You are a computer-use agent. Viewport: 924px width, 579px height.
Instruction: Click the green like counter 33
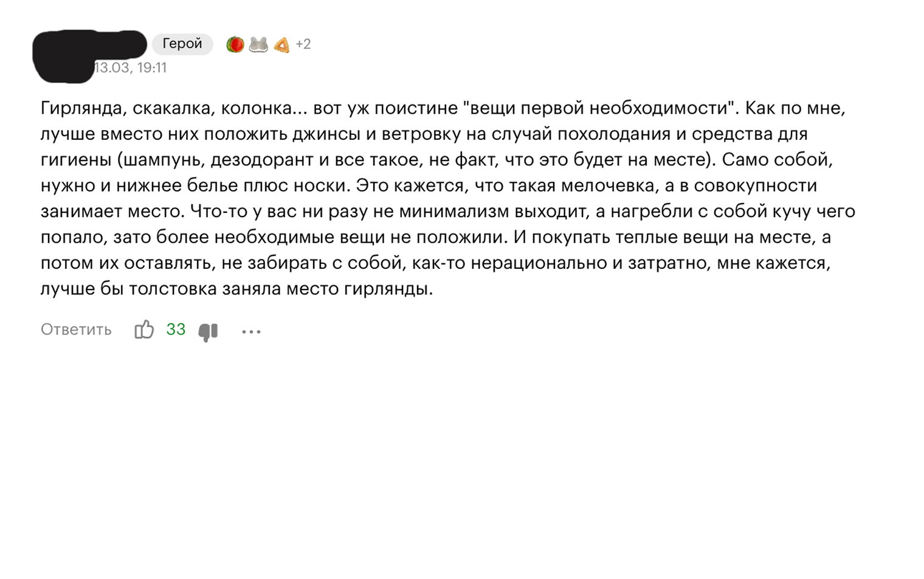point(176,330)
